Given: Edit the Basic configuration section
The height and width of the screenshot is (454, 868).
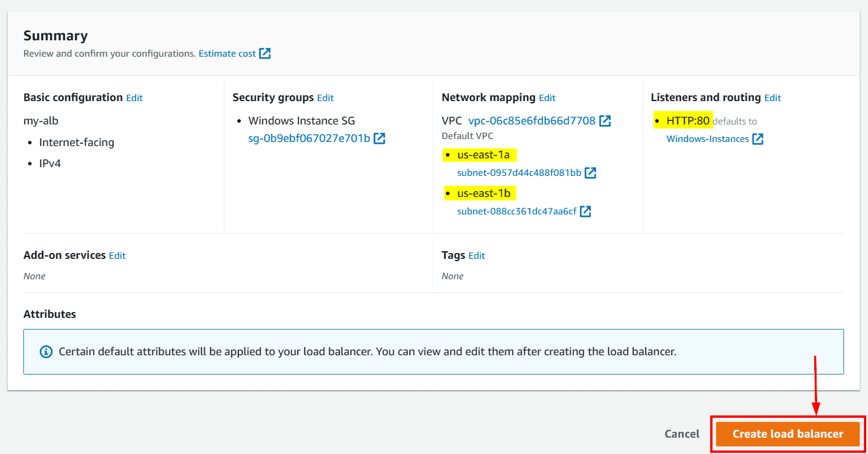Looking at the screenshot, I should pos(134,98).
